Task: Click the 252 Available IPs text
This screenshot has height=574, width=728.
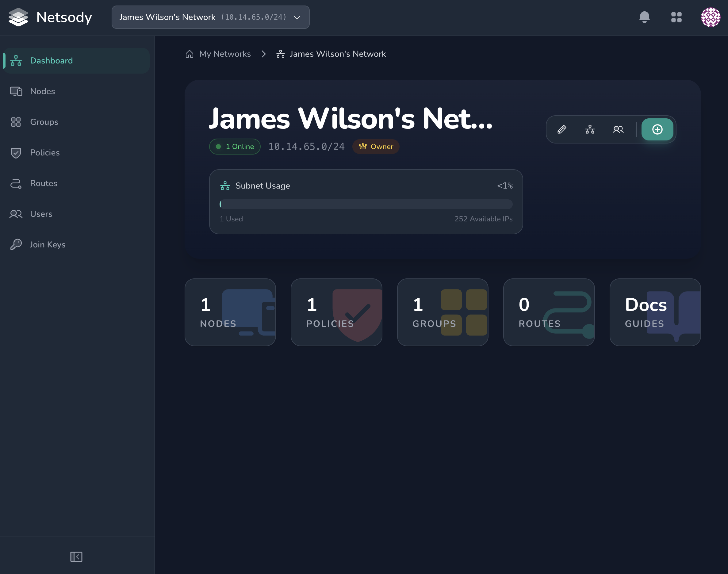Action: pyautogui.click(x=483, y=219)
